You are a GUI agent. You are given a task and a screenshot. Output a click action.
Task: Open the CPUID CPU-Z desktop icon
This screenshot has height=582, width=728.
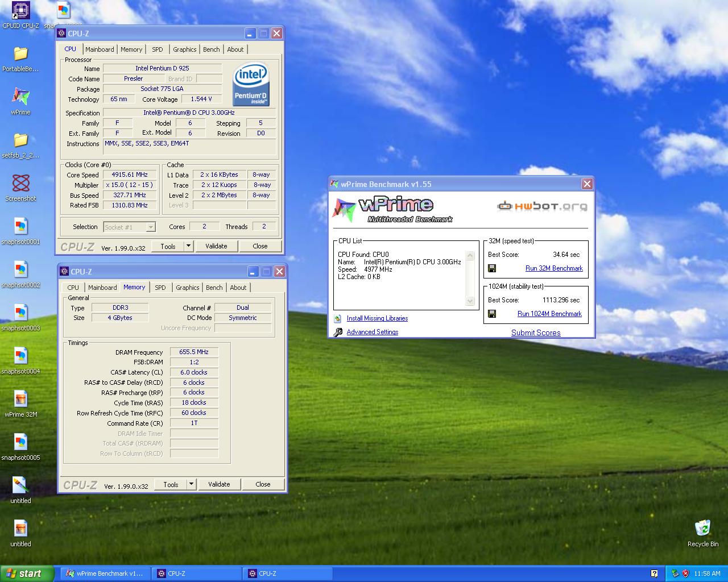pyautogui.click(x=20, y=11)
